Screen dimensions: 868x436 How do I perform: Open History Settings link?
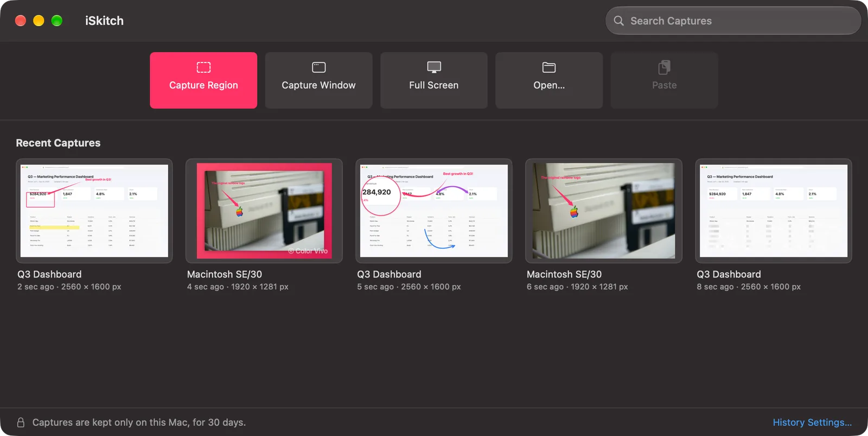coord(812,422)
